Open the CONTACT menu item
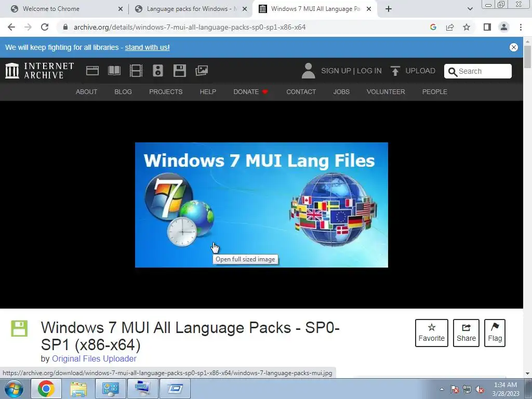 (x=301, y=91)
